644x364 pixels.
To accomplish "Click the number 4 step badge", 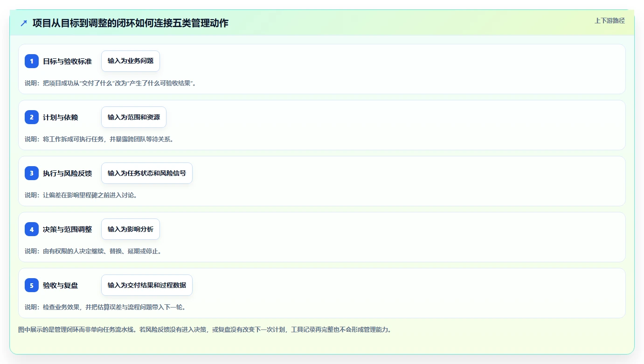I will tap(32, 229).
